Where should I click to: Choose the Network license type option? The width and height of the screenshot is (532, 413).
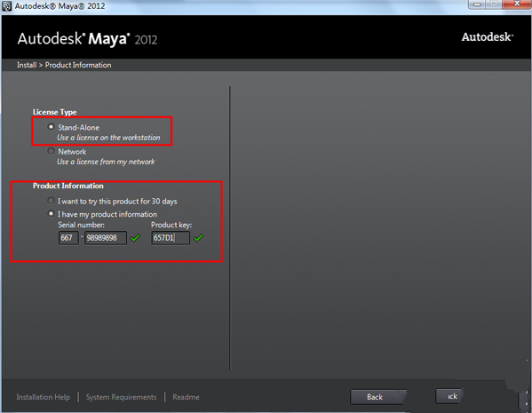[x=51, y=151]
